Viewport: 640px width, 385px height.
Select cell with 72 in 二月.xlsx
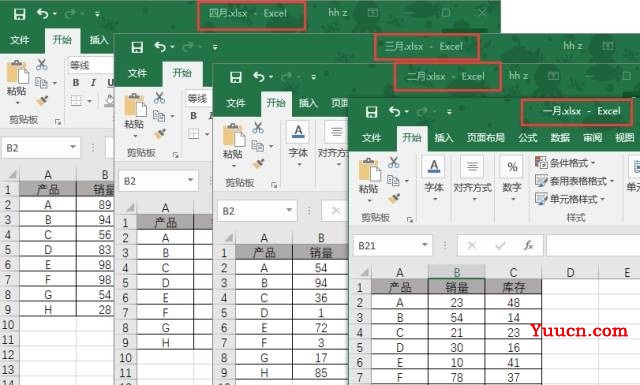pyautogui.click(x=321, y=327)
